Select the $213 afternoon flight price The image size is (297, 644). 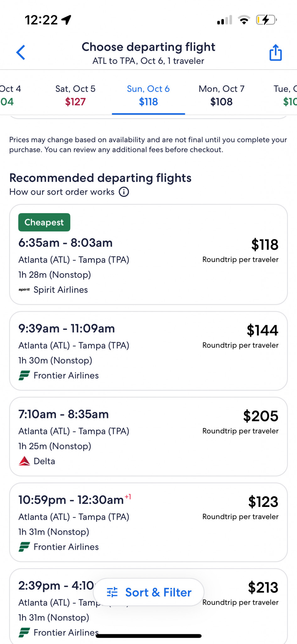(x=263, y=587)
